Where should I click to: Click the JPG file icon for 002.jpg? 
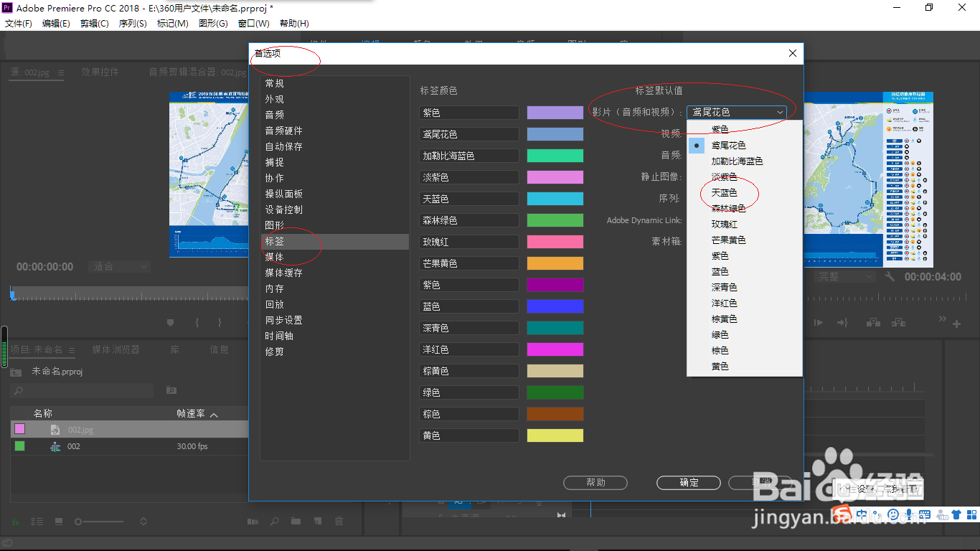[x=55, y=430]
